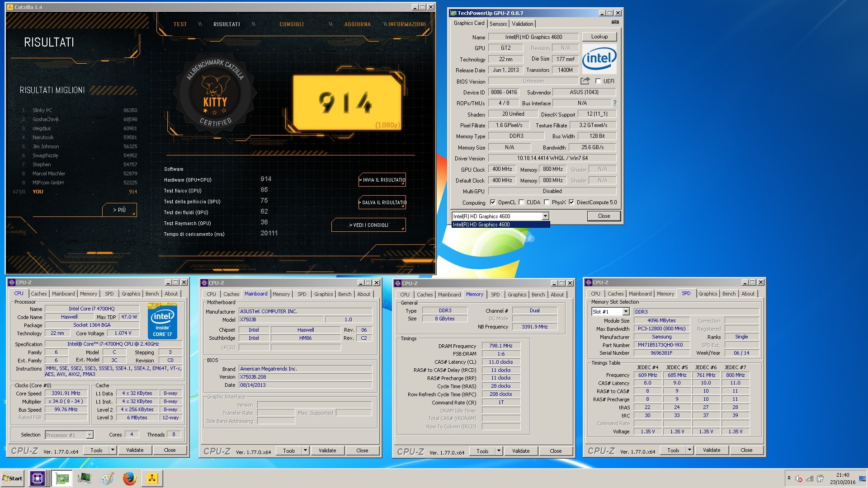Expand the Tools arrow in the CPU-Z CPU window
This screenshot has height=488, width=868.
pos(113,450)
